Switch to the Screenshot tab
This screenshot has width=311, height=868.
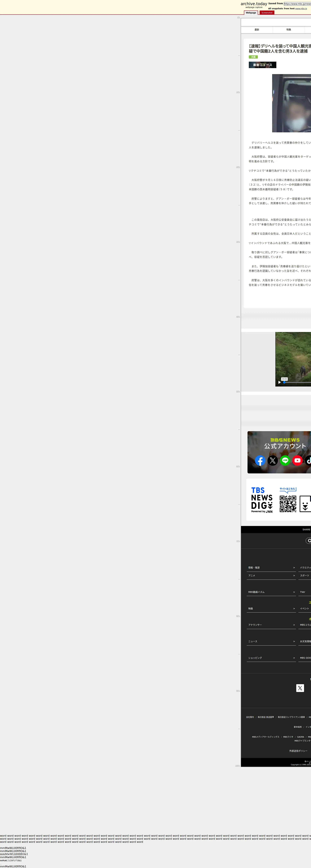click(x=267, y=13)
